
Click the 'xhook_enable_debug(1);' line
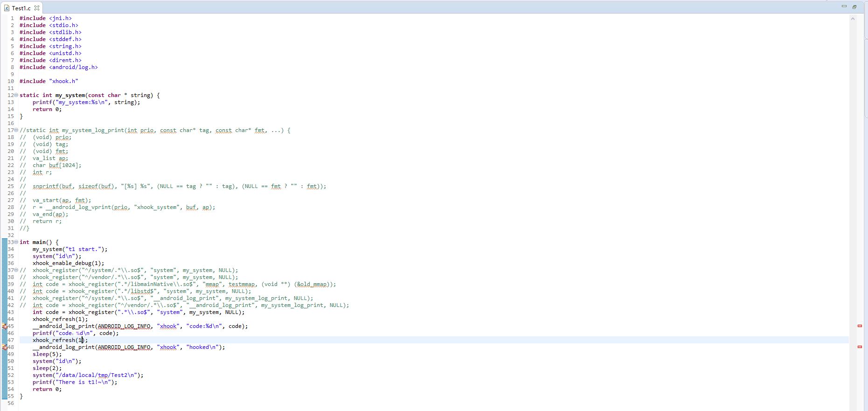click(69, 263)
